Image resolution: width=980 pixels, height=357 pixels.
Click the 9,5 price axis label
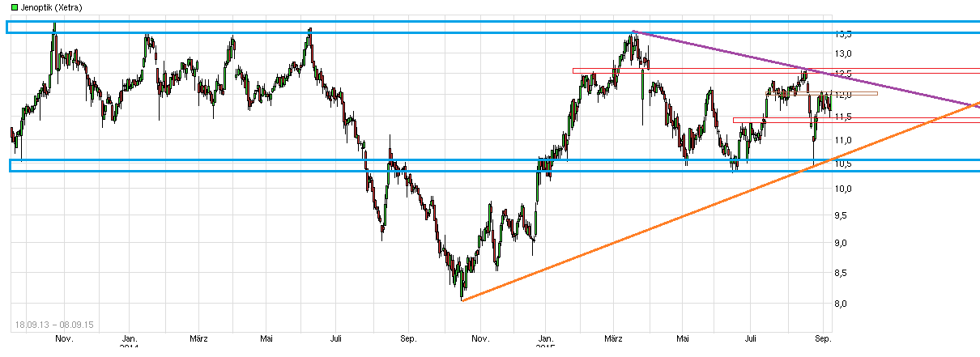click(842, 215)
